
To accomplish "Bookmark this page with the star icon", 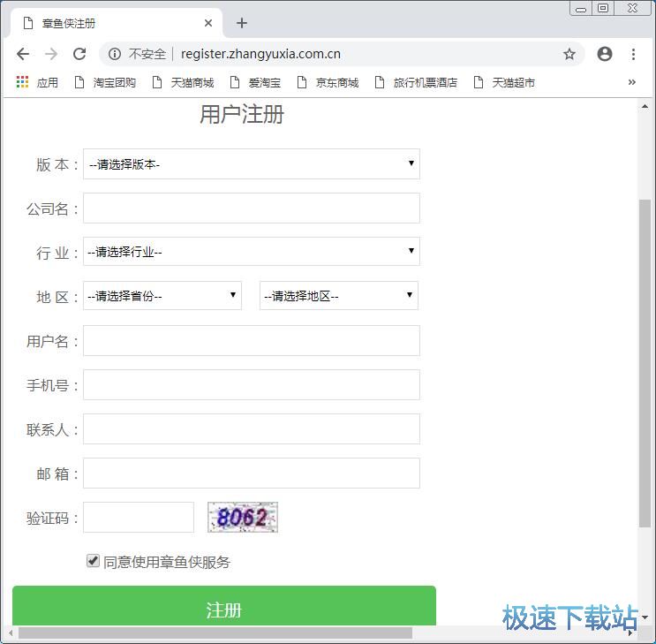I will pos(569,54).
